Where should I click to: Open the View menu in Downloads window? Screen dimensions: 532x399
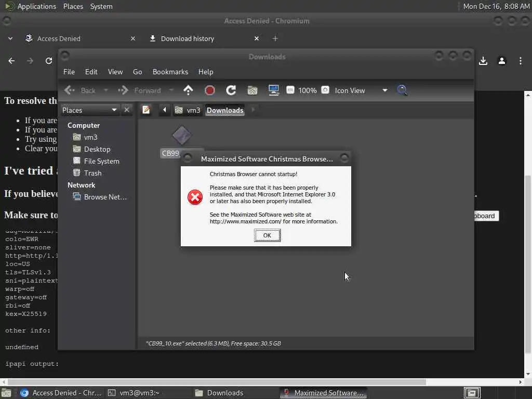tap(115, 72)
